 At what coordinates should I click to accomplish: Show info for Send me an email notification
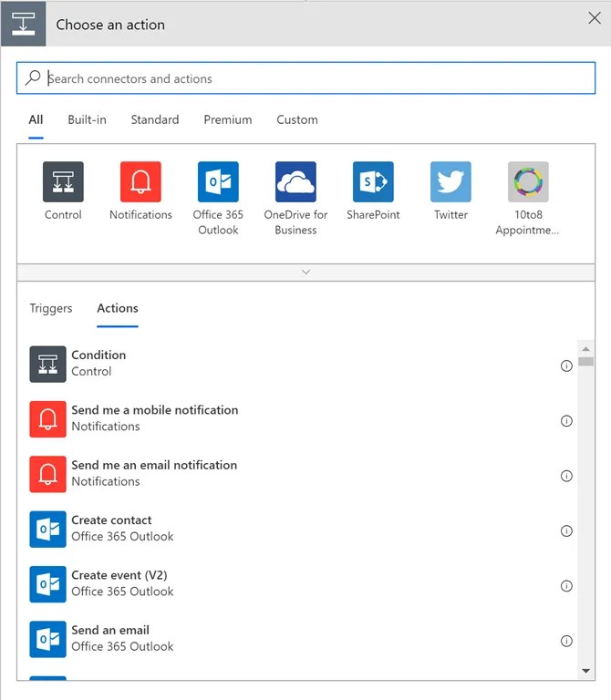pos(566,476)
